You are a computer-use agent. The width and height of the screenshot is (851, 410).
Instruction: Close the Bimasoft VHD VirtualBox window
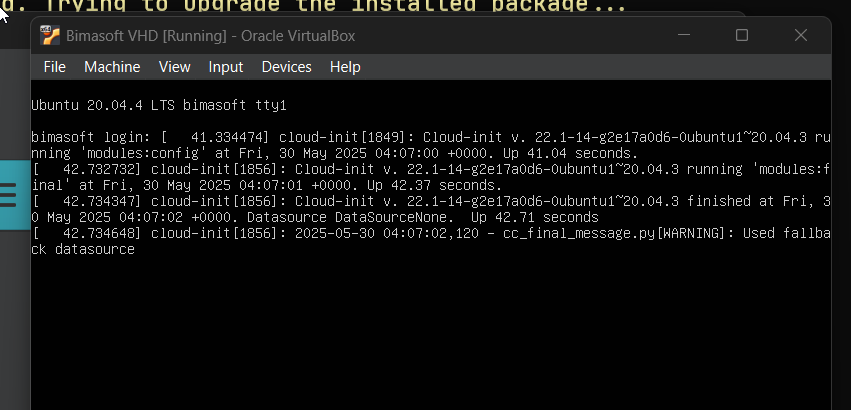pyautogui.click(x=801, y=35)
